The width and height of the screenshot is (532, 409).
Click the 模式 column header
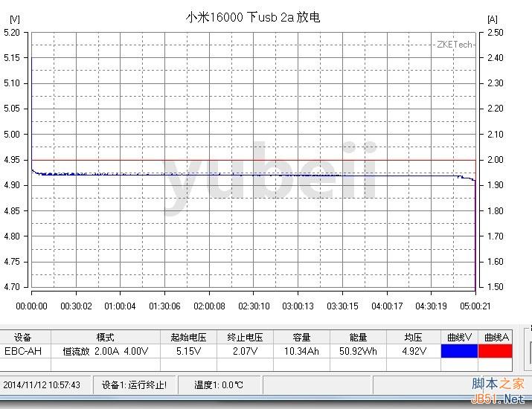pyautogui.click(x=106, y=338)
